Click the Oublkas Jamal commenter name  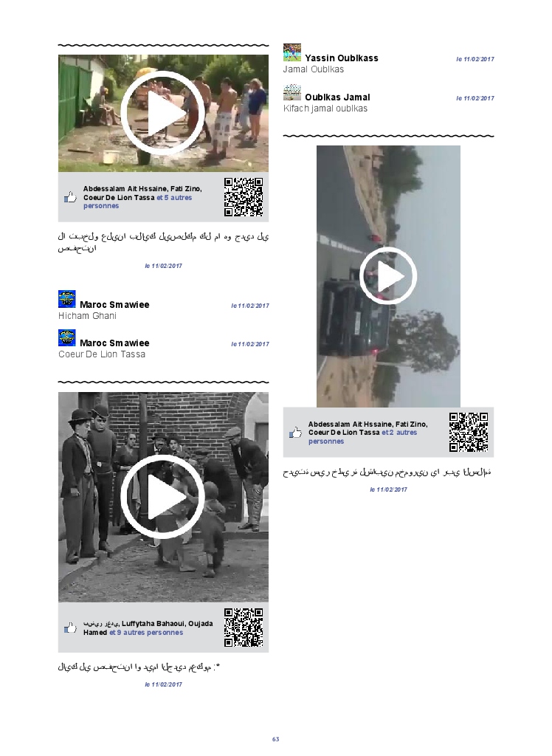tap(337, 97)
